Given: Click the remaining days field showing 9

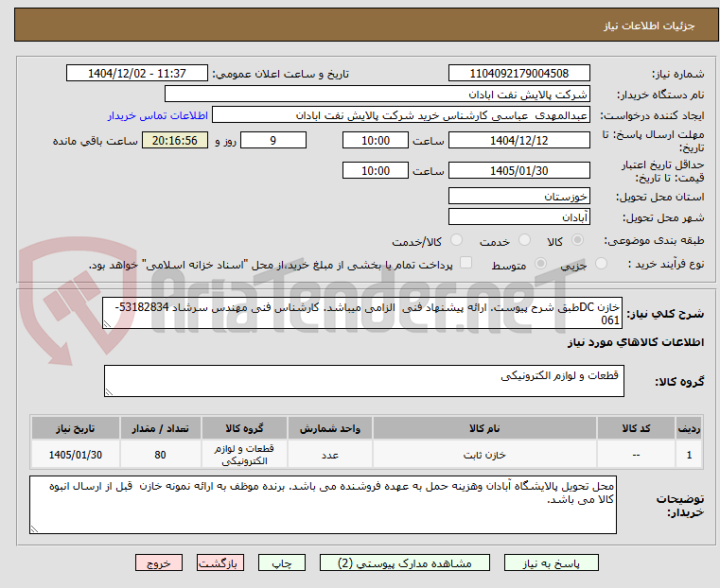Looking at the screenshot, I should point(273,140).
